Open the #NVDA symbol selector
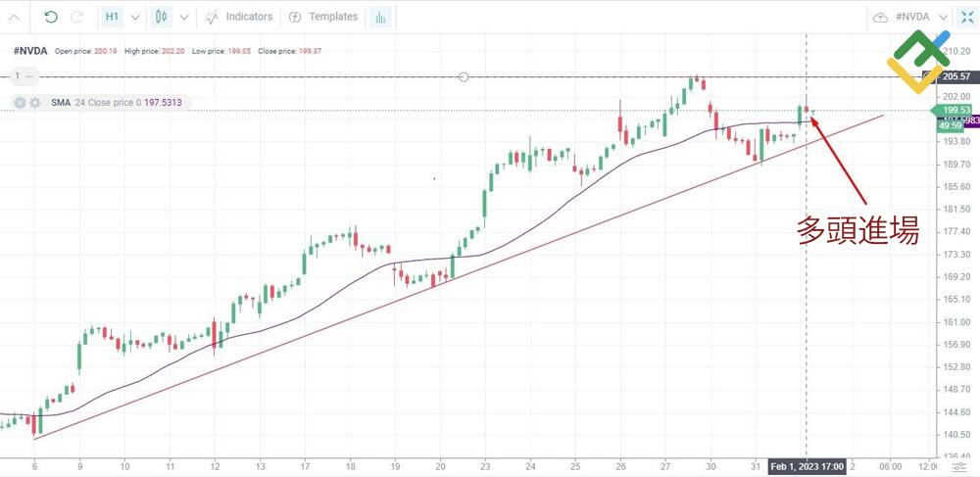The height and width of the screenshot is (477, 980). click(921, 17)
